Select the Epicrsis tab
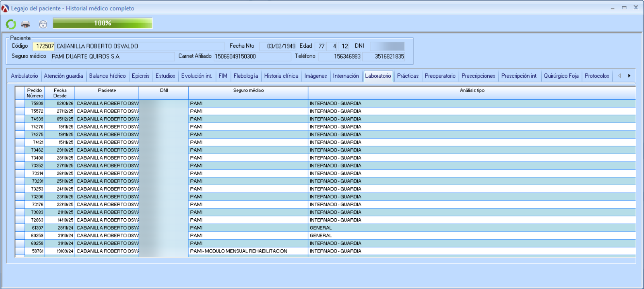 [140, 76]
